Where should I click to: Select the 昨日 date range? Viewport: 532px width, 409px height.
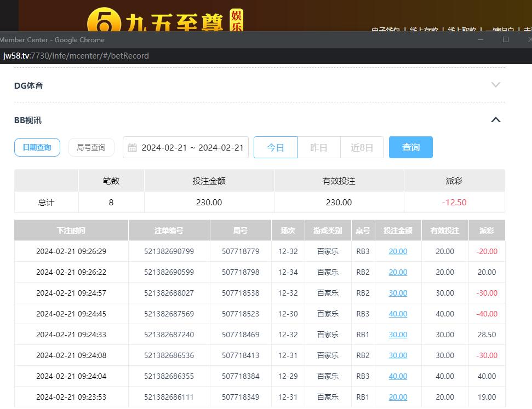(318, 148)
